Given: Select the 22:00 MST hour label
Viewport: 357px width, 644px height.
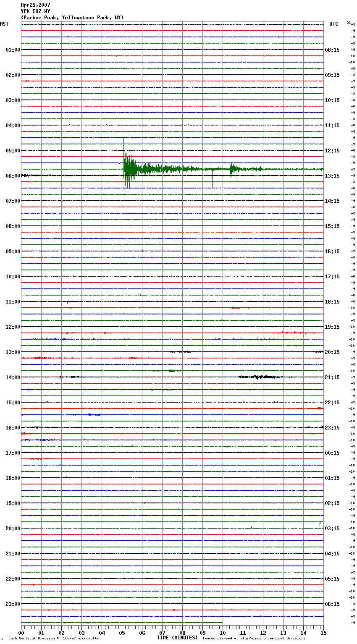Looking at the screenshot, I should tap(13, 579).
